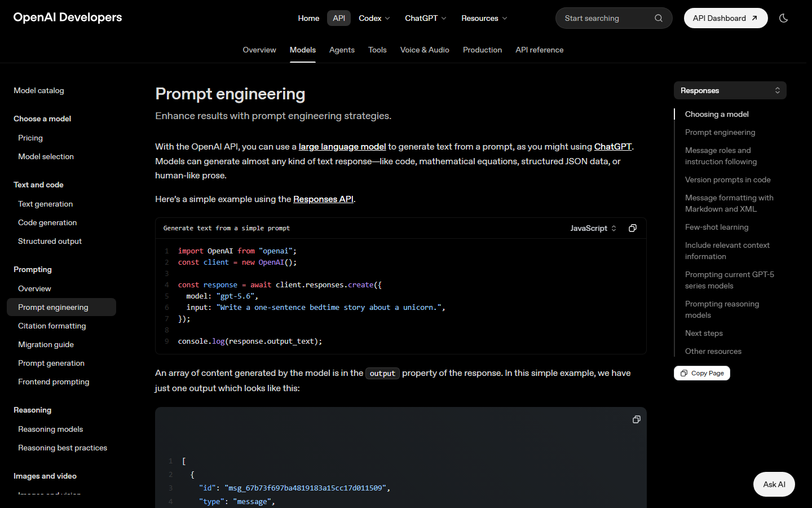Jump to Few-shot learning section
This screenshot has height=508, width=812.
click(717, 227)
